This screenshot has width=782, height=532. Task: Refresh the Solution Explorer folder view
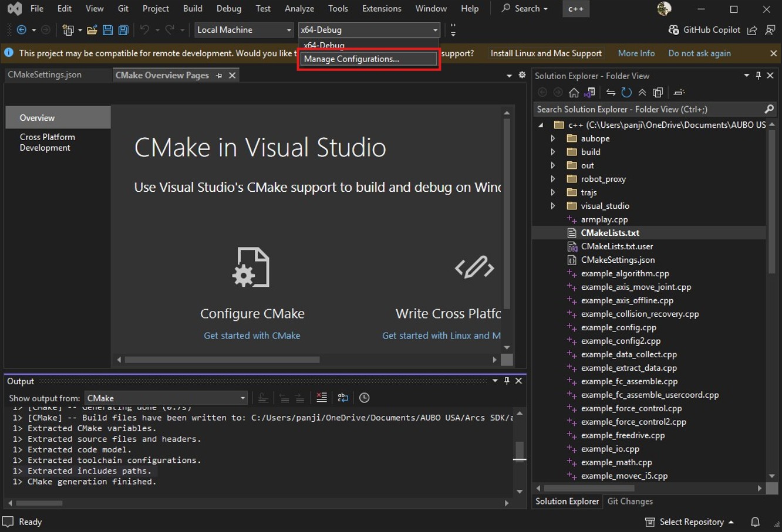coord(626,93)
